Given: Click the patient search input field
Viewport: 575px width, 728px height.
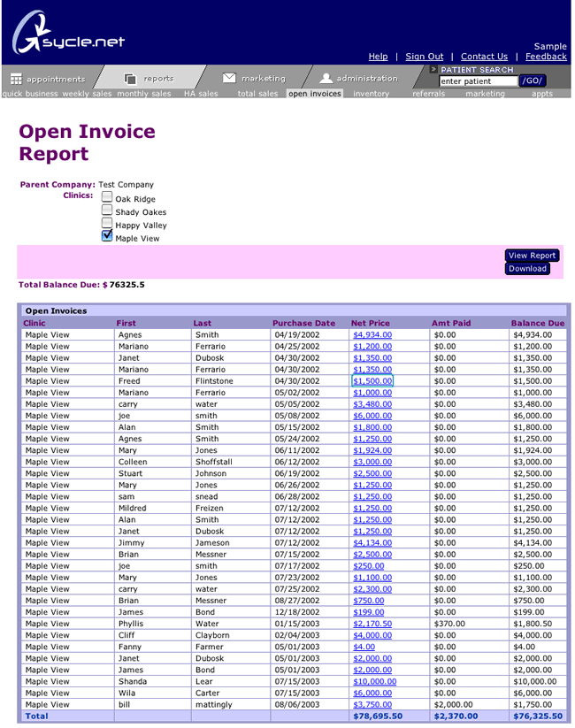Looking at the screenshot, I should tap(478, 81).
